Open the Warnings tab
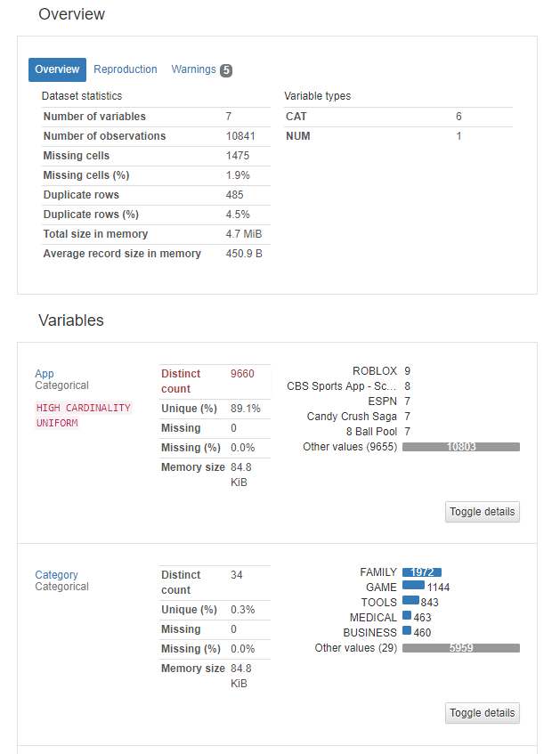560x754 pixels. pyautogui.click(x=193, y=69)
